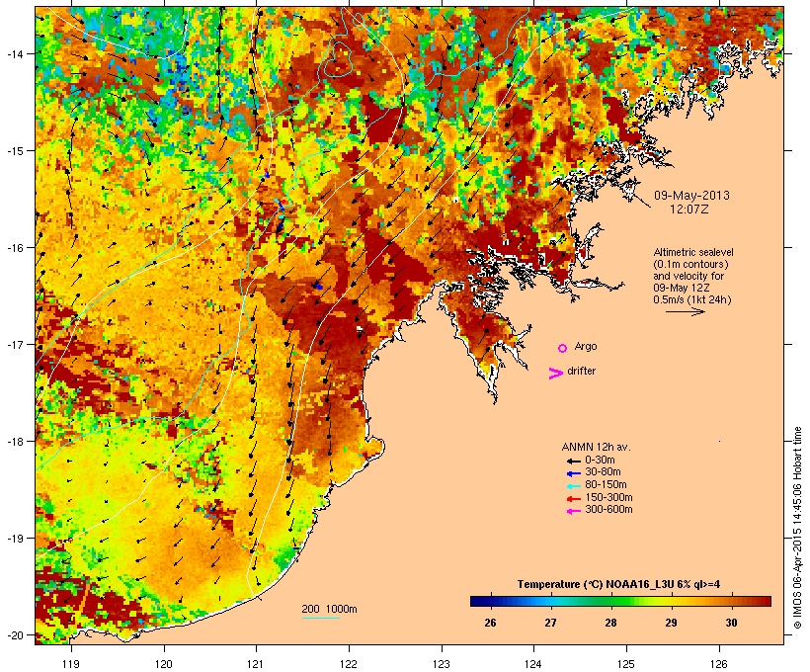Click the 121 longitude axis label
This screenshot has height=672, width=810.
[256, 664]
